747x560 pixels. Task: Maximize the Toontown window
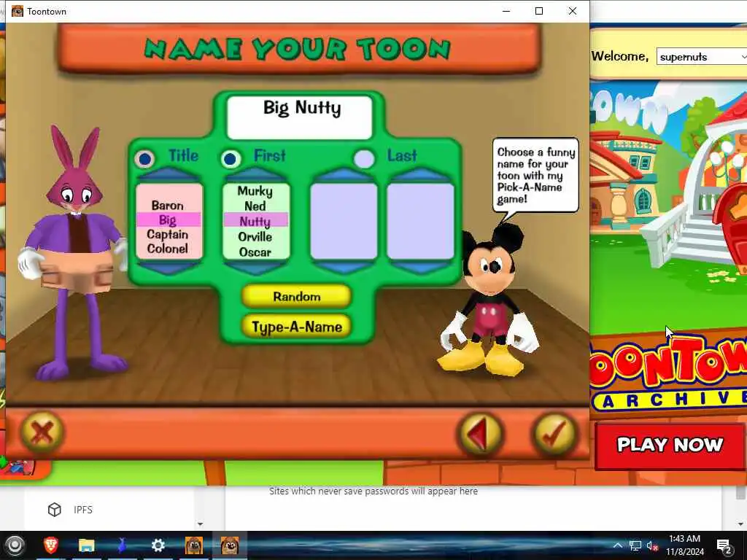pyautogui.click(x=539, y=11)
